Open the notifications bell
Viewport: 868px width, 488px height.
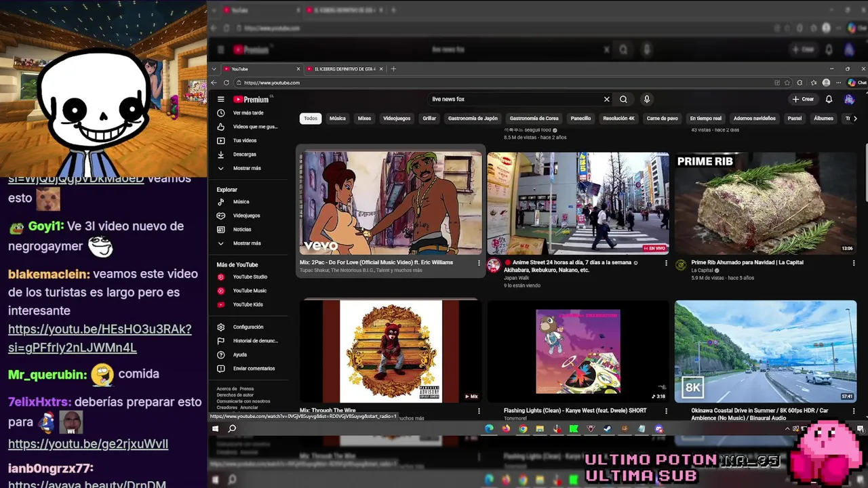point(829,99)
